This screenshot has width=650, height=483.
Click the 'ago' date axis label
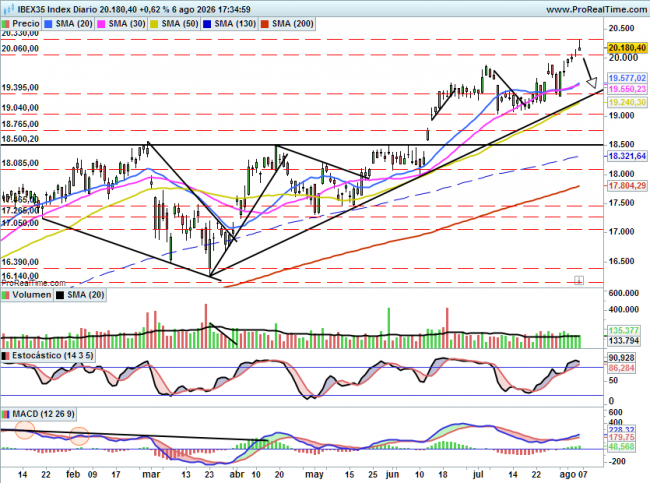567,474
